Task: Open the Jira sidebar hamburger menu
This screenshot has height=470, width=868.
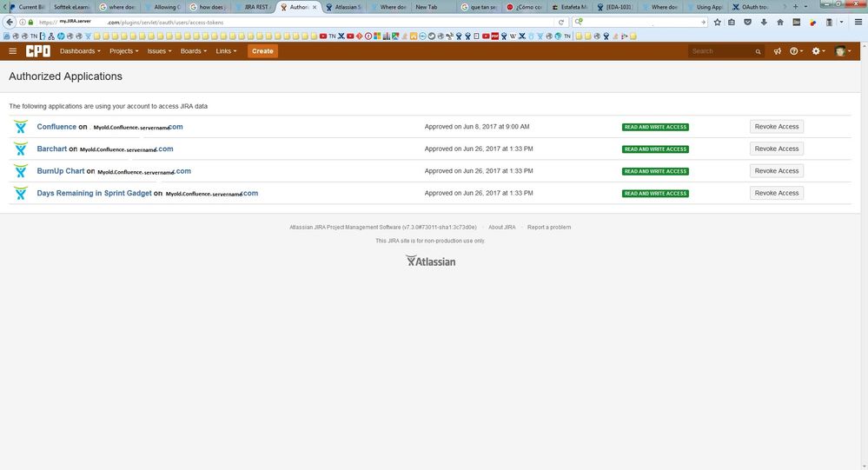Action: [13, 51]
